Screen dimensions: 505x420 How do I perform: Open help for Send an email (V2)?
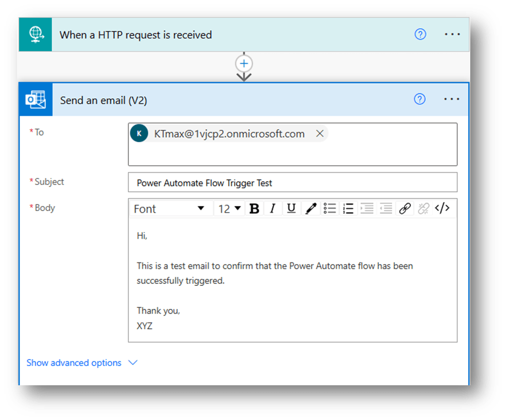(x=420, y=99)
